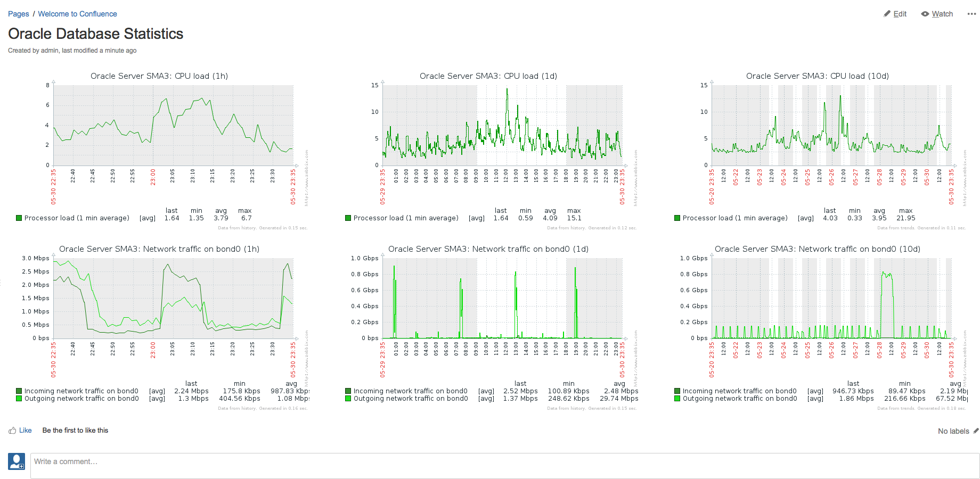Click Outgoing traffic legend swatch in 1d graph
980x479 pixels.
tap(348, 398)
